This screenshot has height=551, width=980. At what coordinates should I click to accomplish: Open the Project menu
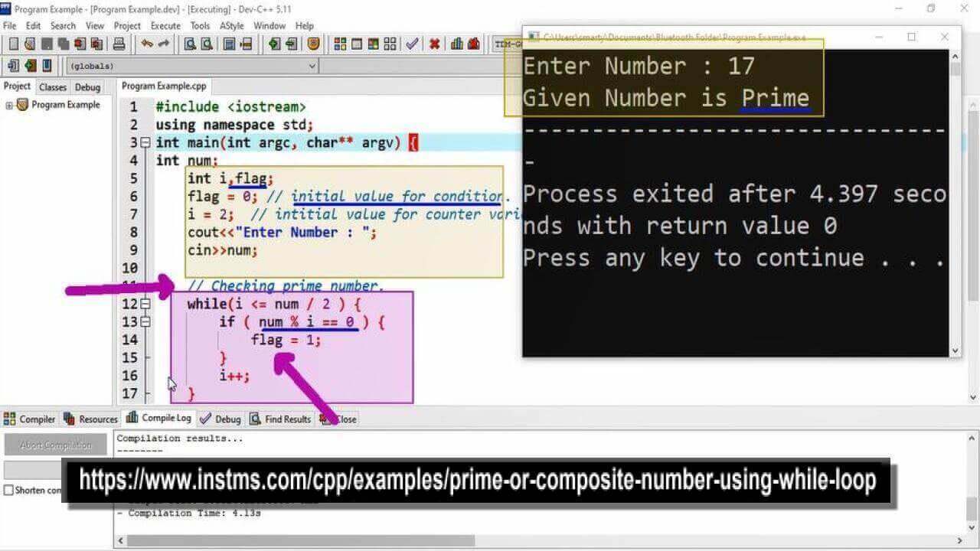pyautogui.click(x=127, y=25)
